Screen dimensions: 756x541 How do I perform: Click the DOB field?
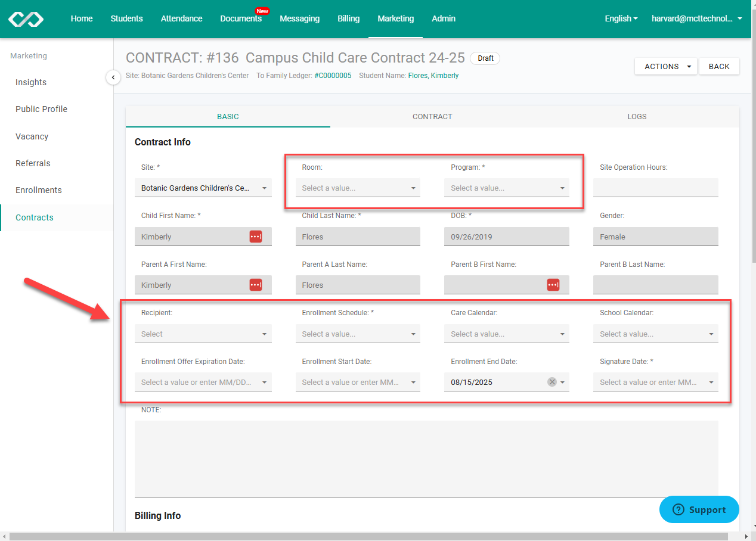click(507, 237)
